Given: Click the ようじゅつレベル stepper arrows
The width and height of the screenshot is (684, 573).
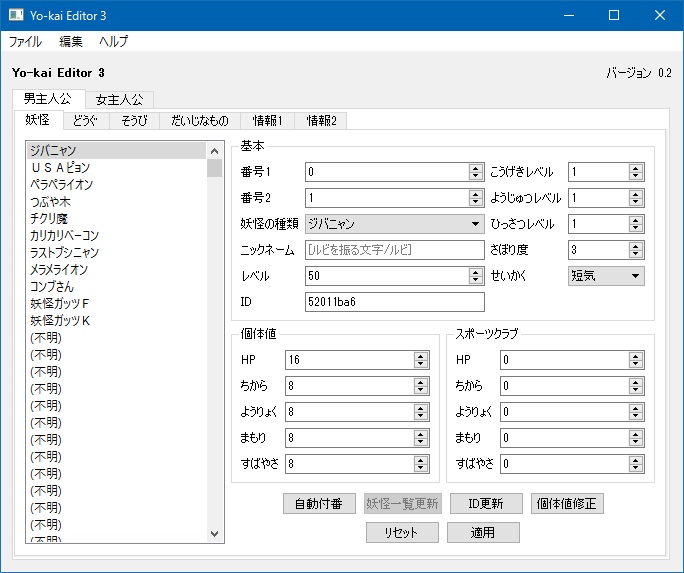Looking at the screenshot, I should coord(636,198).
